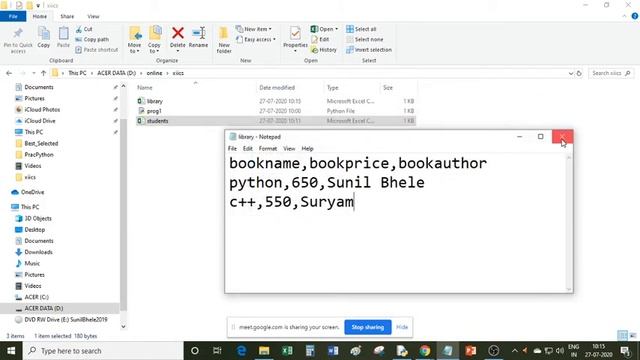Click the Copy ribbon icon
The height and width of the screenshot is (360, 640).
click(x=44, y=38)
